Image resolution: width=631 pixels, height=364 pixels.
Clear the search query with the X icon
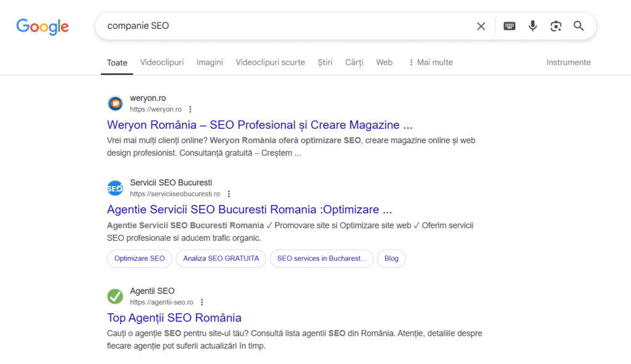[x=481, y=26]
